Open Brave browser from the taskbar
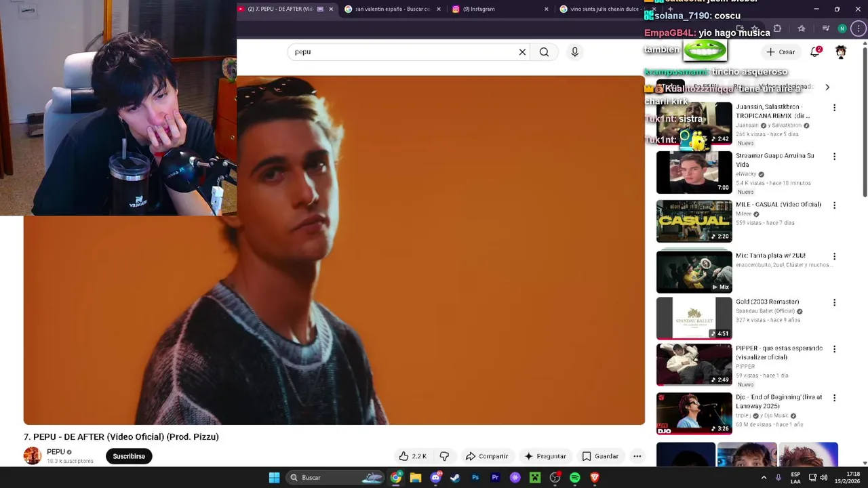The height and width of the screenshot is (488, 868). click(595, 477)
